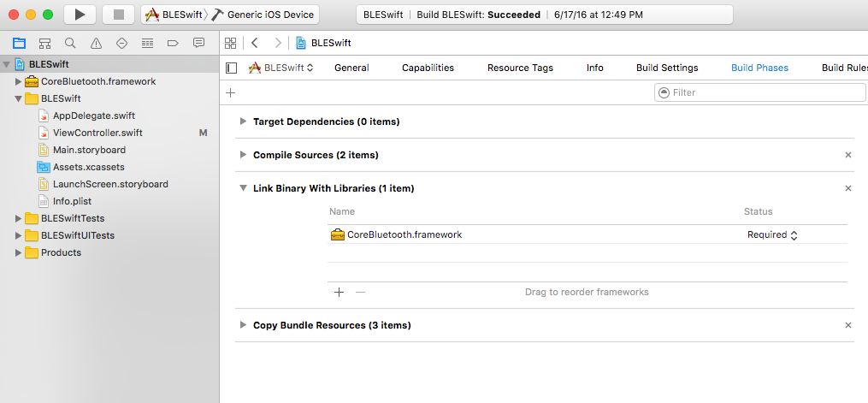Delete the Copy Bundle Resources phase
Image resolution: width=868 pixels, height=403 pixels.
tap(848, 325)
